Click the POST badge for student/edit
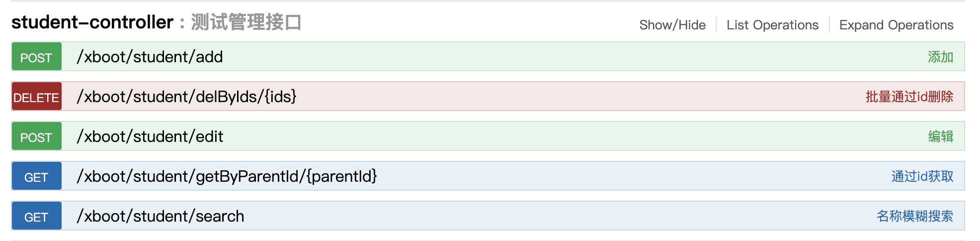The image size is (980, 241). coord(36,137)
